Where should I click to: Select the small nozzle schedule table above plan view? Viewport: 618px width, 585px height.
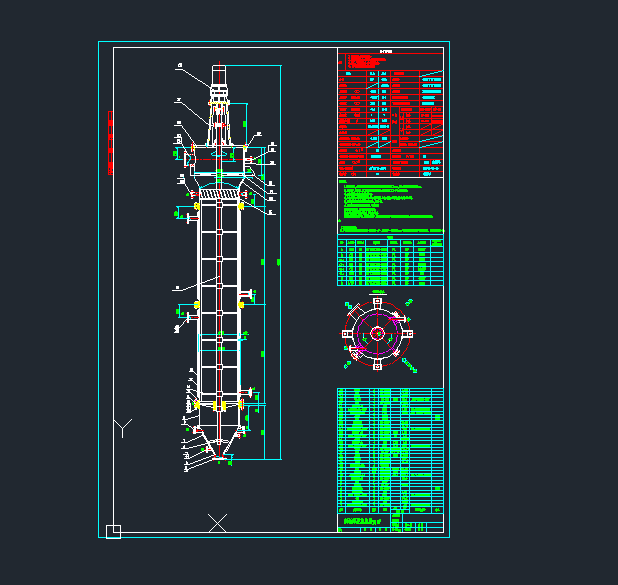391,261
